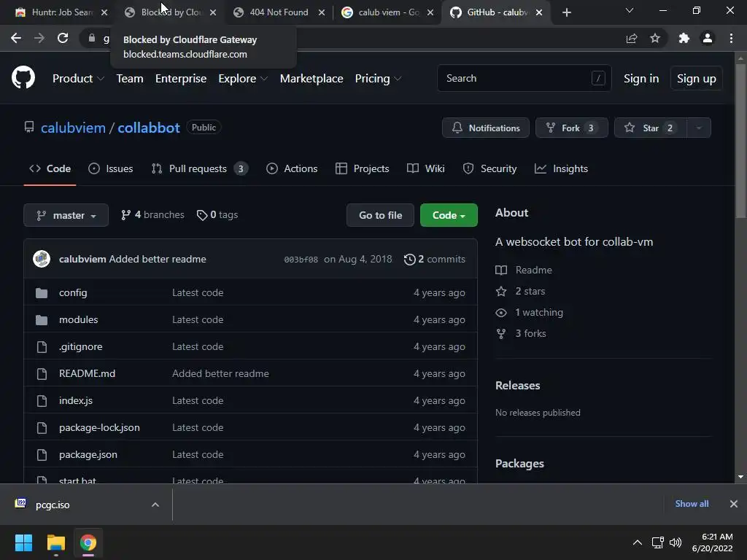Fork the collabbot repository
Viewport: 747px width, 560px height.
[572, 128]
